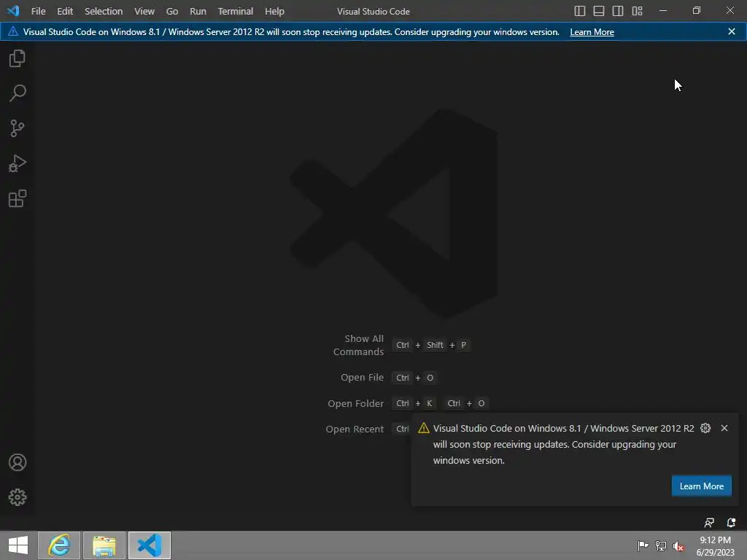Open the Source Control view
Image resolution: width=747 pixels, height=560 pixels.
click(18, 128)
